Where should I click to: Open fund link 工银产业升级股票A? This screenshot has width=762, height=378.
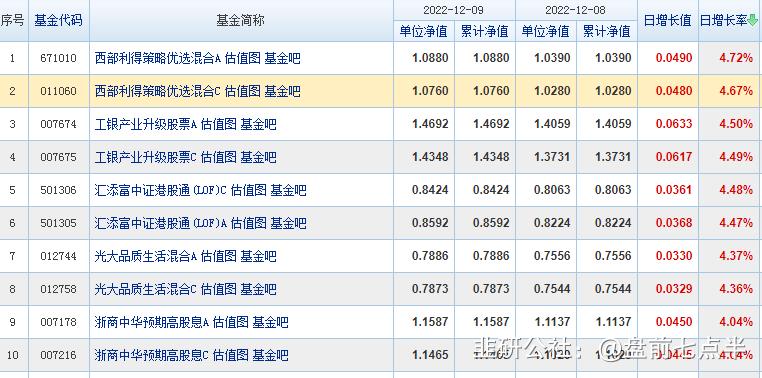[146, 124]
